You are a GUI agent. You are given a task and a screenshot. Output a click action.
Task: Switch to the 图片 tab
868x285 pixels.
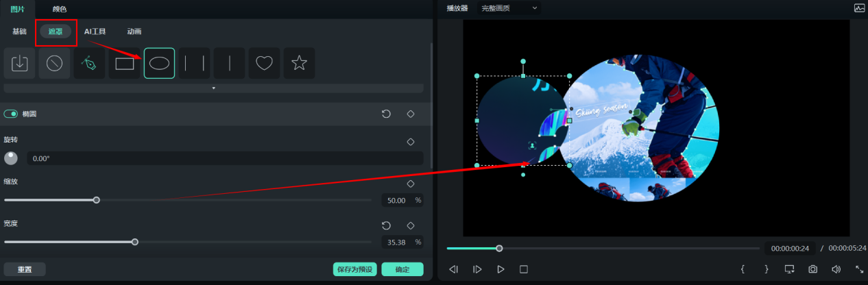coord(18,9)
